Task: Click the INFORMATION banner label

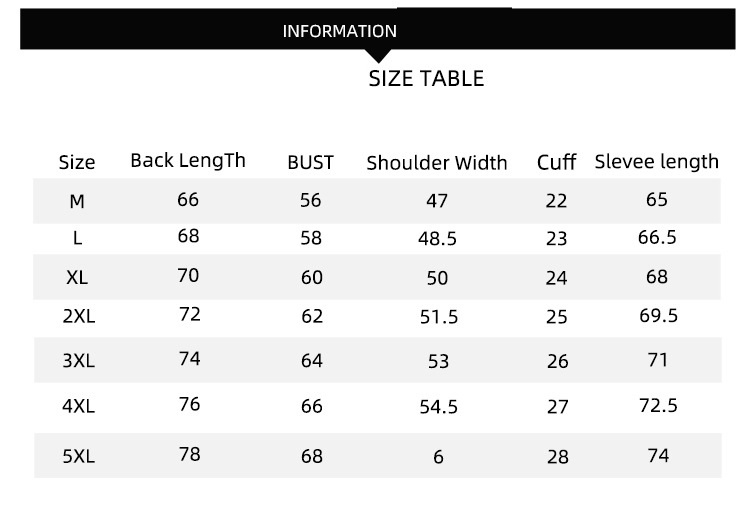Action: pyautogui.click(x=339, y=31)
